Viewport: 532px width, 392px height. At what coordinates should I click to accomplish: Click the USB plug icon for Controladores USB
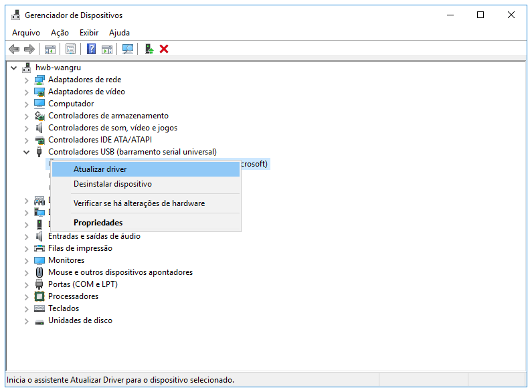(x=39, y=152)
